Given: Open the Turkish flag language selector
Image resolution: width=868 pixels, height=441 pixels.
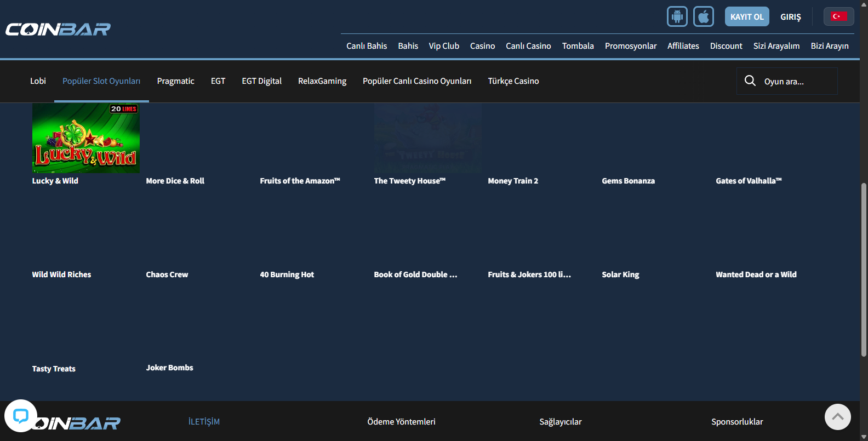Looking at the screenshot, I should click(x=838, y=16).
